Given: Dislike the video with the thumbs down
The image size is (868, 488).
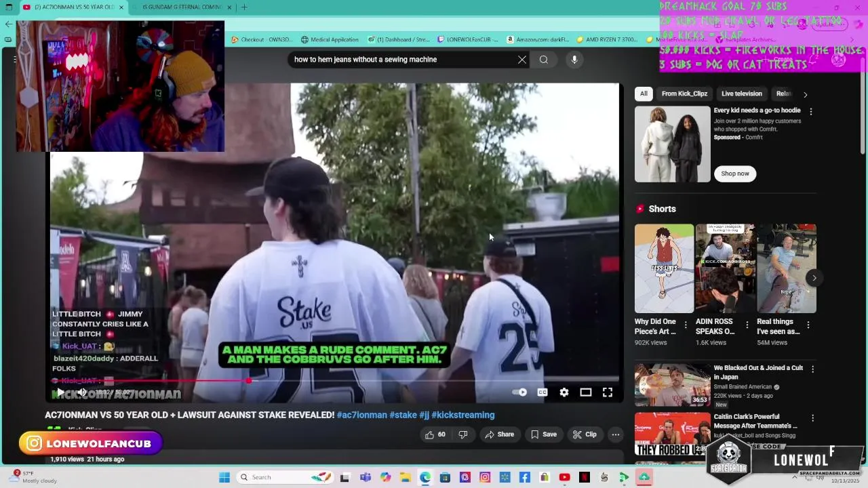Looking at the screenshot, I should click(463, 434).
